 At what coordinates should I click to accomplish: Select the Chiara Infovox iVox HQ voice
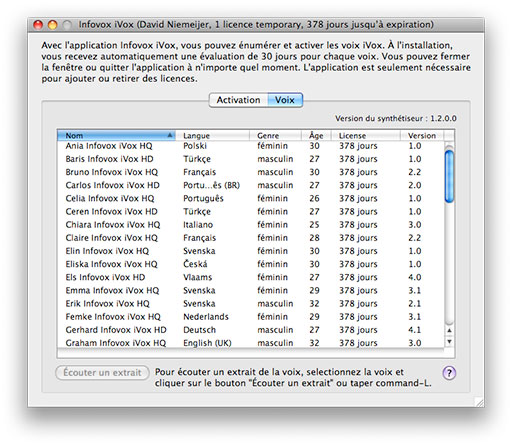(x=251, y=225)
